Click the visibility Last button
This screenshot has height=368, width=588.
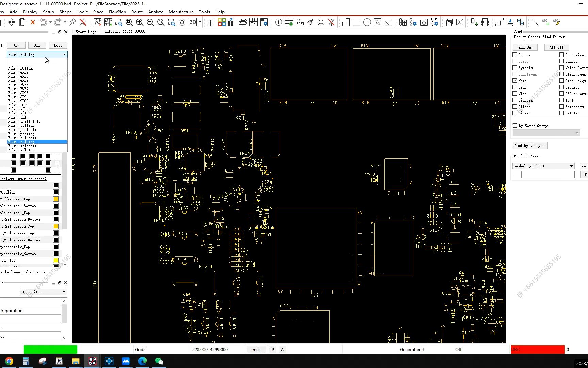tap(58, 45)
